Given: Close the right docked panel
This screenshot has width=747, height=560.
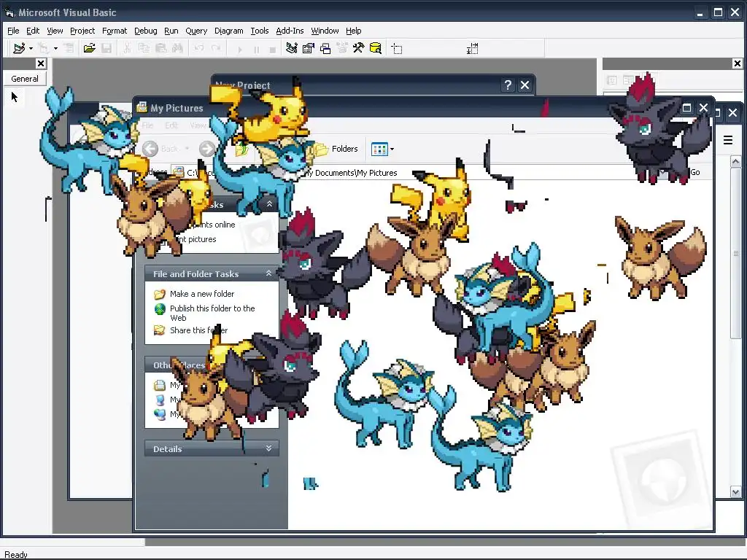Looking at the screenshot, I should click(737, 63).
